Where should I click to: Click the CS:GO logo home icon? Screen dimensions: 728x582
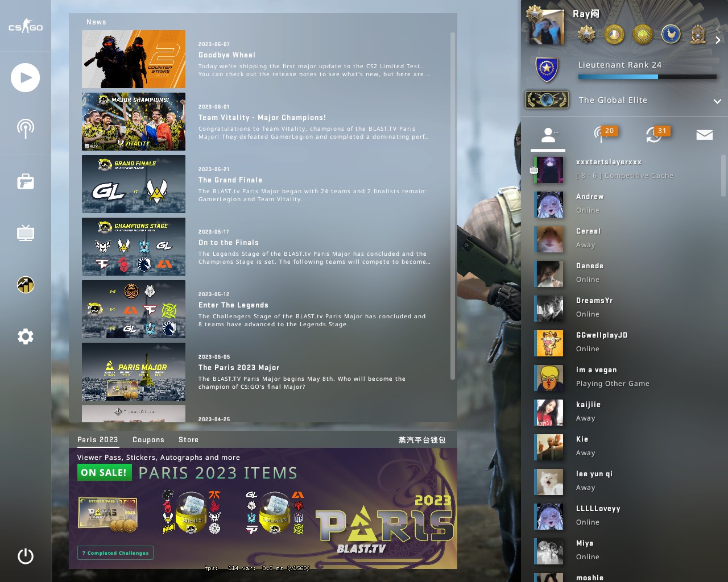click(26, 26)
